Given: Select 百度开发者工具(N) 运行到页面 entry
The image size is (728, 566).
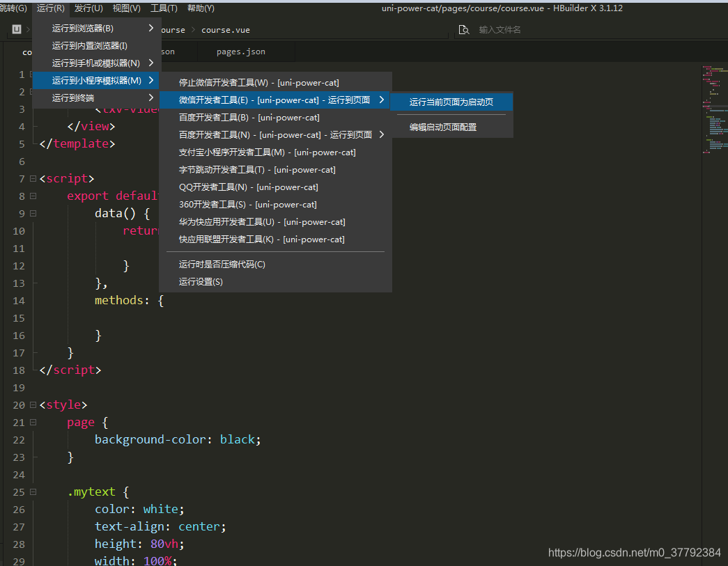Looking at the screenshot, I should tap(275, 135).
